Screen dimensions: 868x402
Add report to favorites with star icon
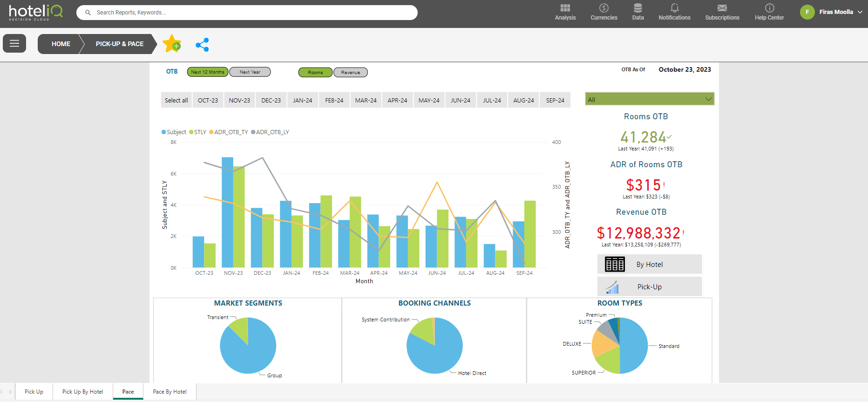[172, 44]
